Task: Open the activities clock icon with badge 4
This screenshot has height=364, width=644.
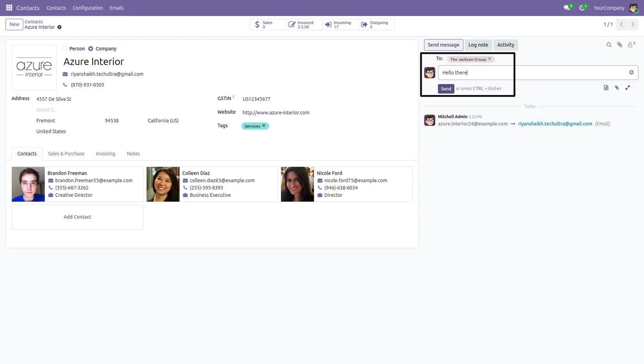Action: click(x=583, y=8)
